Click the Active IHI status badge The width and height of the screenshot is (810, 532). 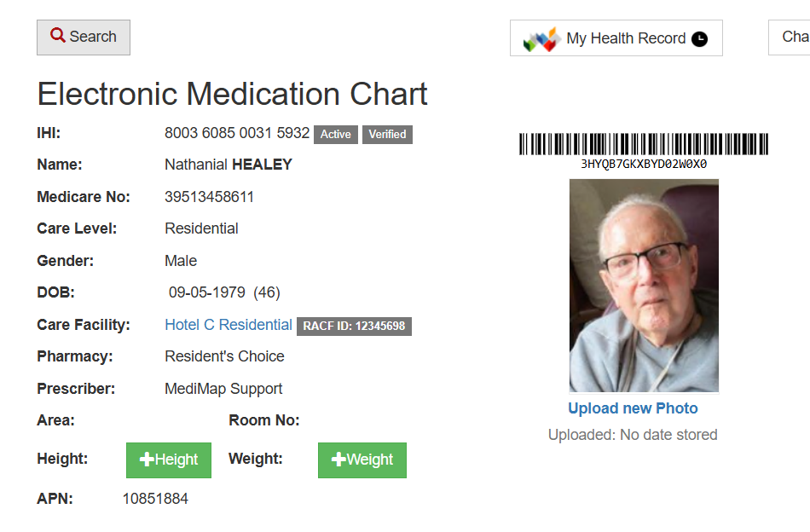[336, 135]
